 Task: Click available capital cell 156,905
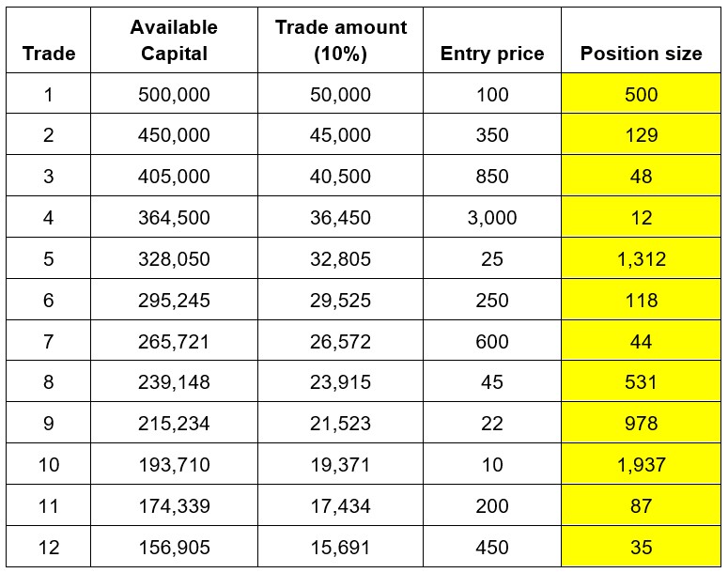174,548
